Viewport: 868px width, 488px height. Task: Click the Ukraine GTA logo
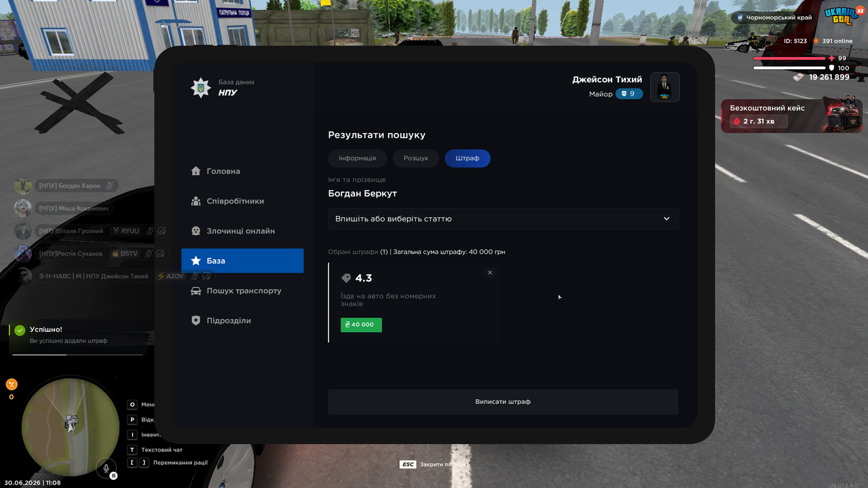tap(842, 16)
